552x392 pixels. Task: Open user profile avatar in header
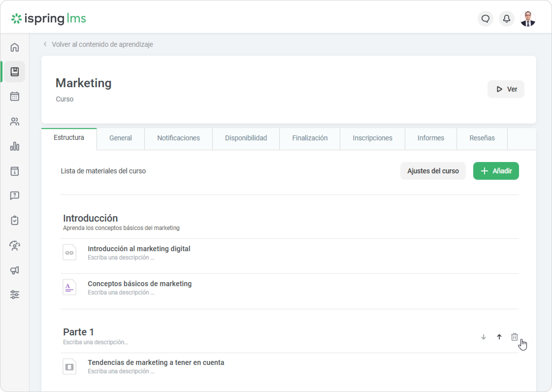coord(528,19)
